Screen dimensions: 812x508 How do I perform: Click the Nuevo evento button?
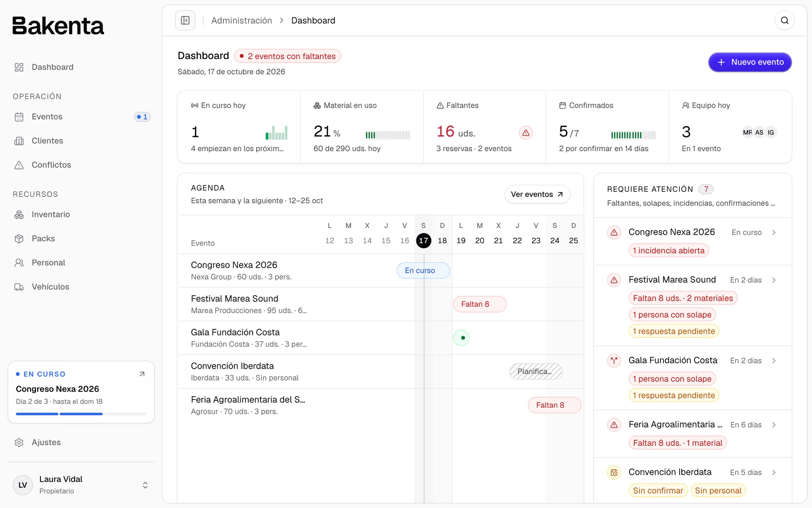point(750,62)
